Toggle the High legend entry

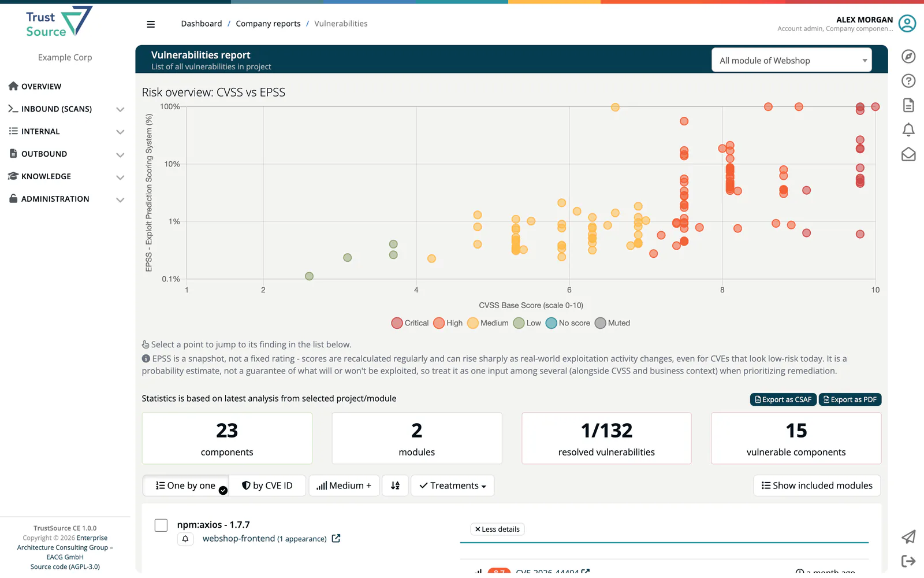tap(448, 323)
